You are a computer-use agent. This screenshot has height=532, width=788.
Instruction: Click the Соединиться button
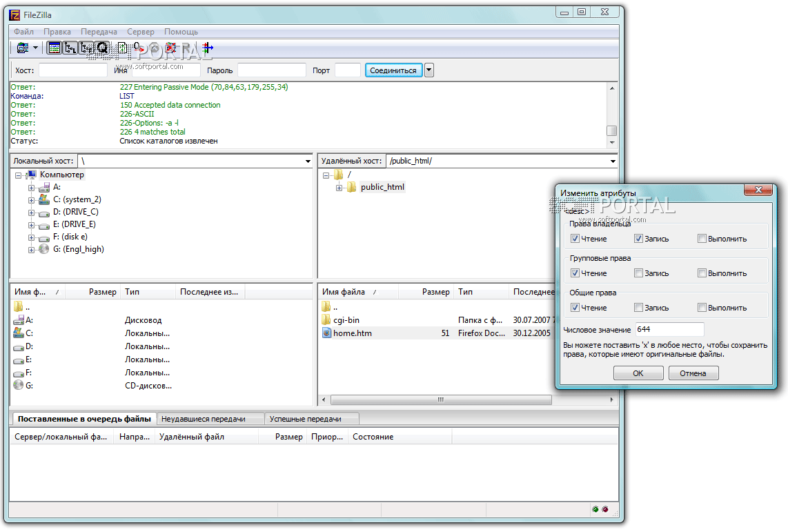click(x=393, y=70)
